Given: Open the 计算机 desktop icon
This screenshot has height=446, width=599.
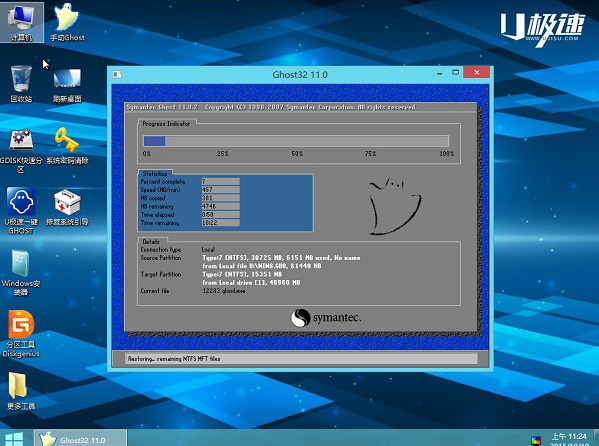Looking at the screenshot, I should coord(21,22).
